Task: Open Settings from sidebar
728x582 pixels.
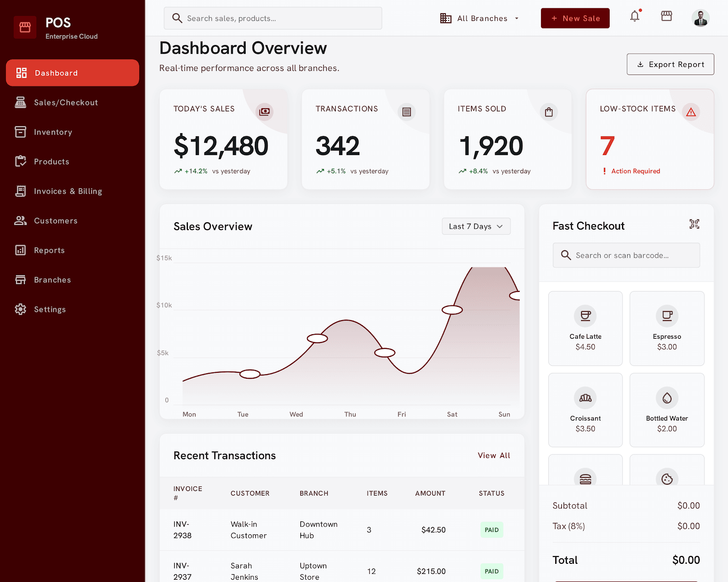Action: coord(72,309)
